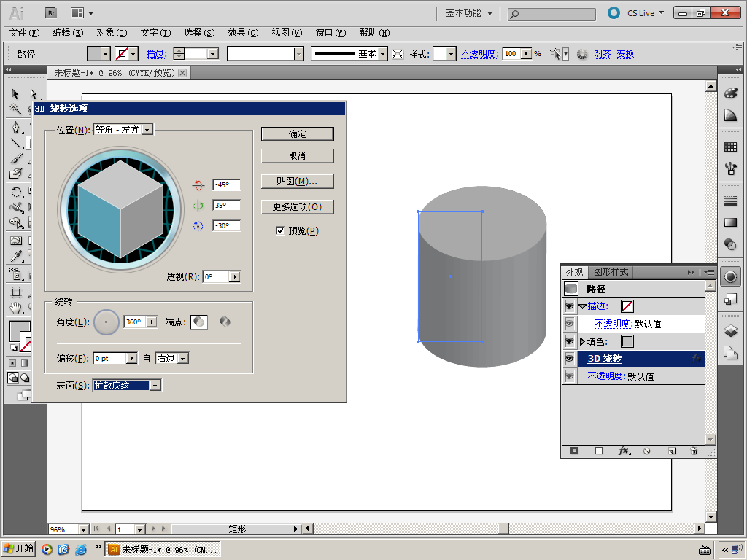Screen dimensions: 747x560
Task: Open the 表面 surface shading dropdown
Action: click(155, 385)
